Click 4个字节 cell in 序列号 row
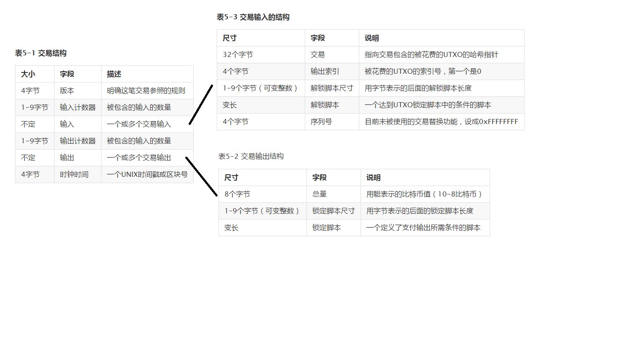The image size is (644, 362). coord(261,122)
